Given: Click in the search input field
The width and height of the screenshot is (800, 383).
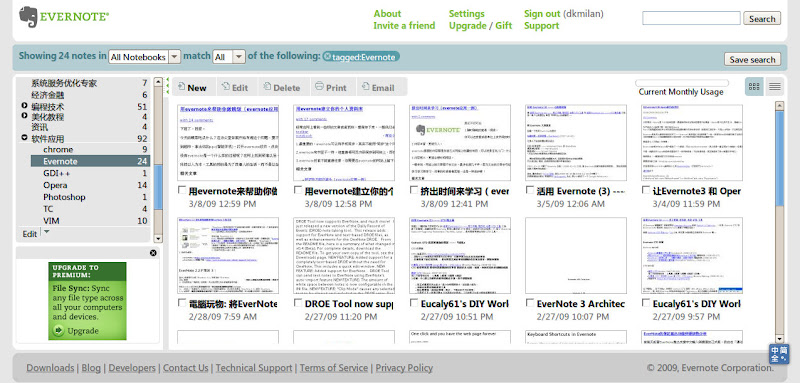Looking at the screenshot, I should coord(691,18).
